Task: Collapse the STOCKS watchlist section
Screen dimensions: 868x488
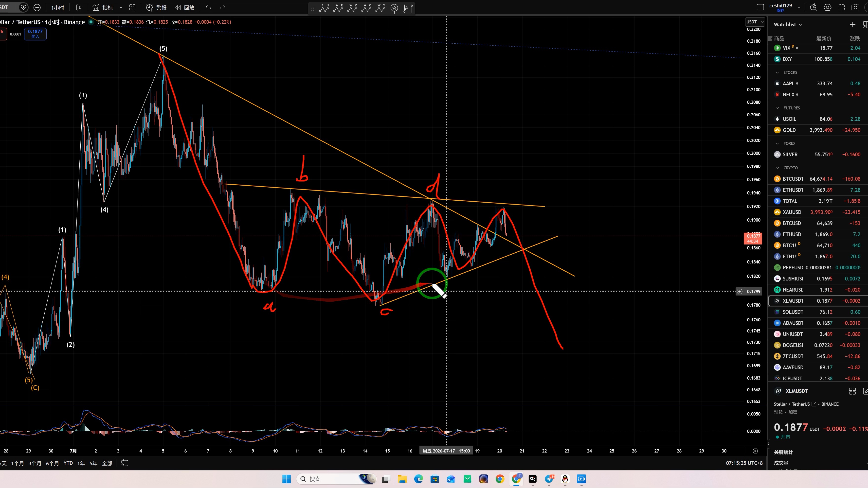Action: point(777,72)
